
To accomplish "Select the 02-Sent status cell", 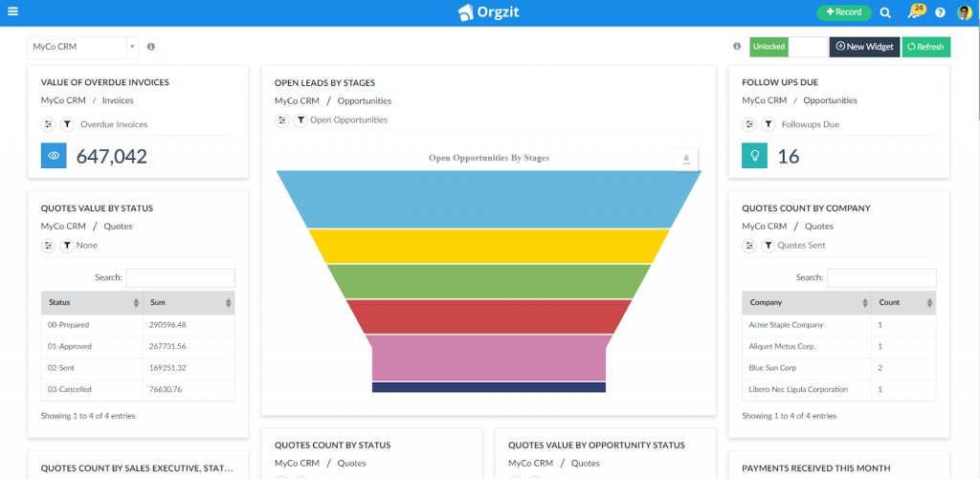I will point(92,368).
